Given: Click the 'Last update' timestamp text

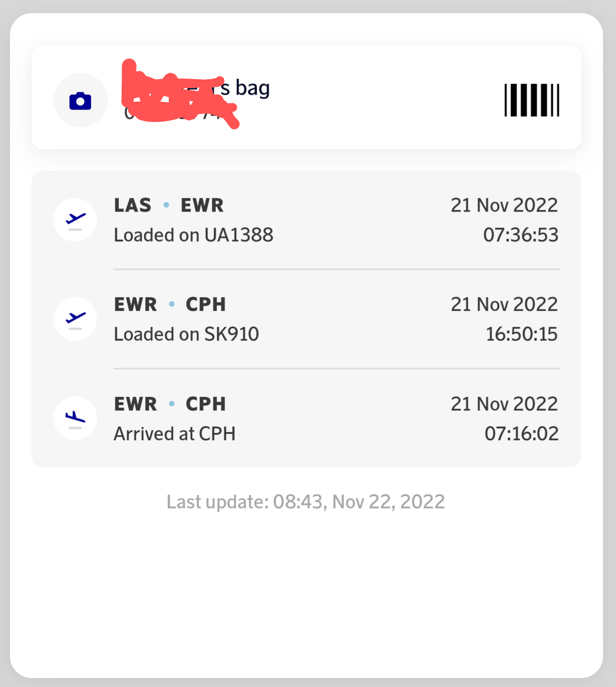Looking at the screenshot, I should (305, 502).
